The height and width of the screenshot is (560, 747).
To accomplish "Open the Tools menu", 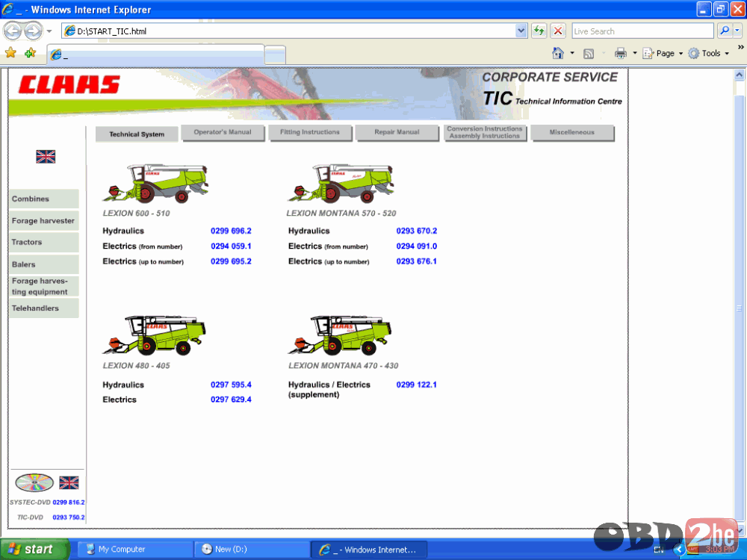I will pos(708,53).
